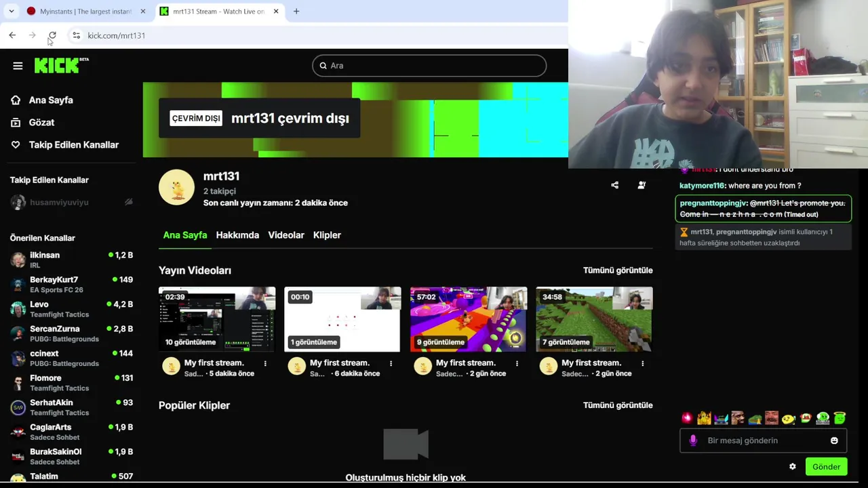Play the 00:10 video thumbnail
The image size is (868, 488).
tap(342, 319)
